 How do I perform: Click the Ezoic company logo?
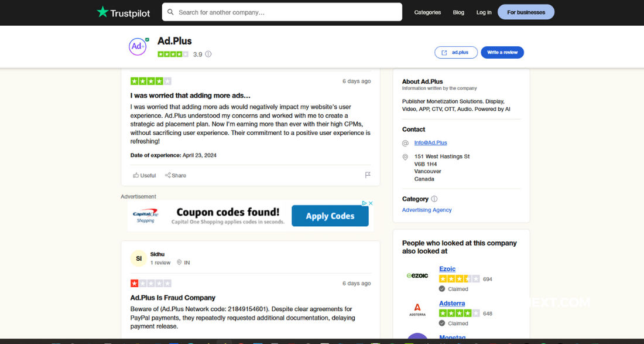(x=417, y=275)
